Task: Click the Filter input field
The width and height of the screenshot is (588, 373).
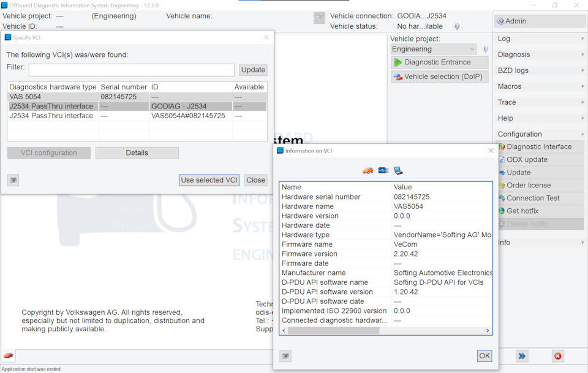Action: [x=132, y=70]
